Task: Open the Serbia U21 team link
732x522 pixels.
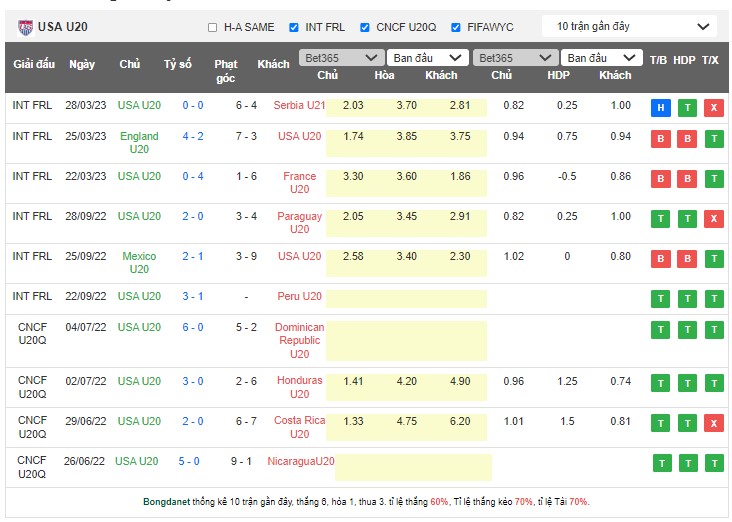Action: click(x=300, y=106)
